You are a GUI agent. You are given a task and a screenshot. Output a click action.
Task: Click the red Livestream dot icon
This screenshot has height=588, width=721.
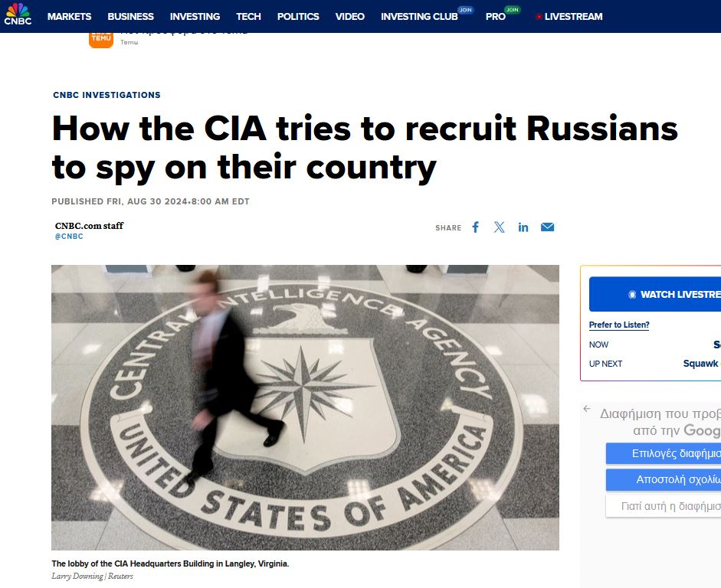[539, 17]
